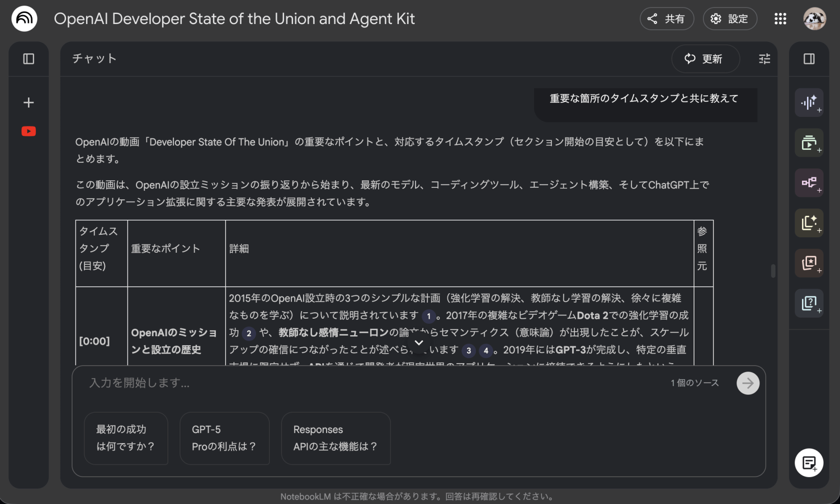Click the add note floating button

click(808, 463)
